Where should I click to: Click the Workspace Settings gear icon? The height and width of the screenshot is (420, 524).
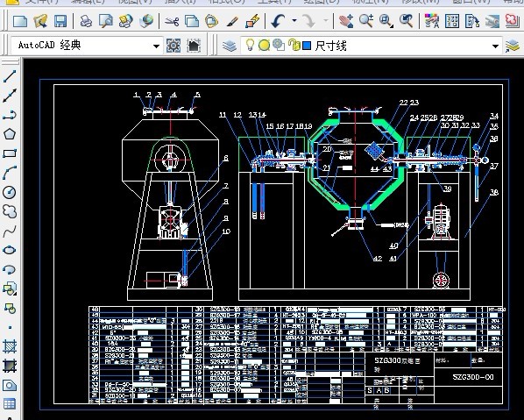coord(173,46)
